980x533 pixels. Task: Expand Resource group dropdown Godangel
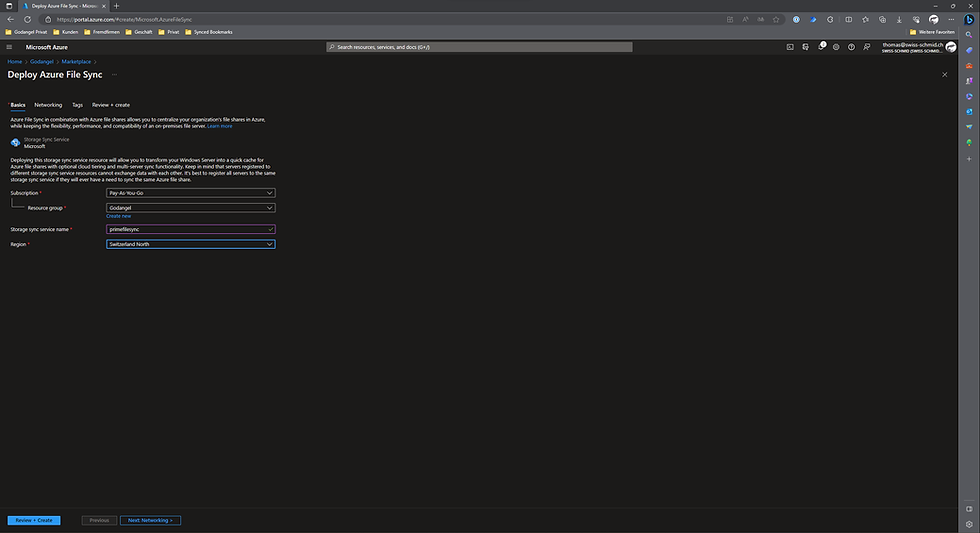tap(191, 208)
